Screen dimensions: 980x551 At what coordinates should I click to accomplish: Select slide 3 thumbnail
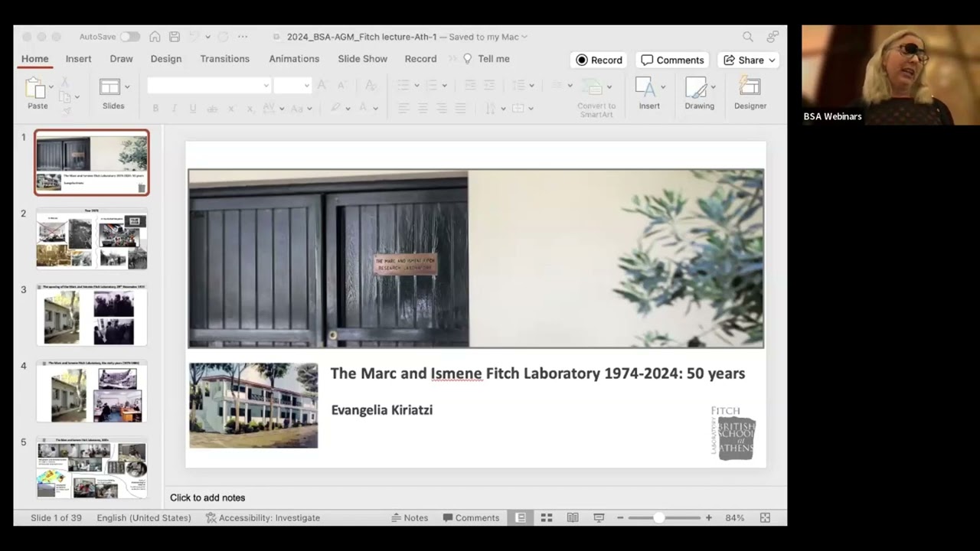tap(92, 315)
